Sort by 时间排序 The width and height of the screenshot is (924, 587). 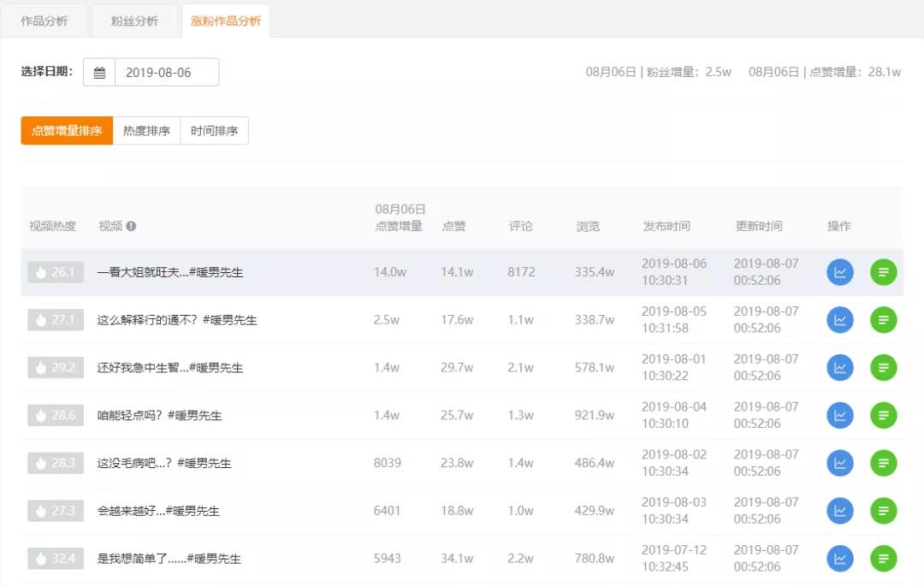click(x=214, y=131)
